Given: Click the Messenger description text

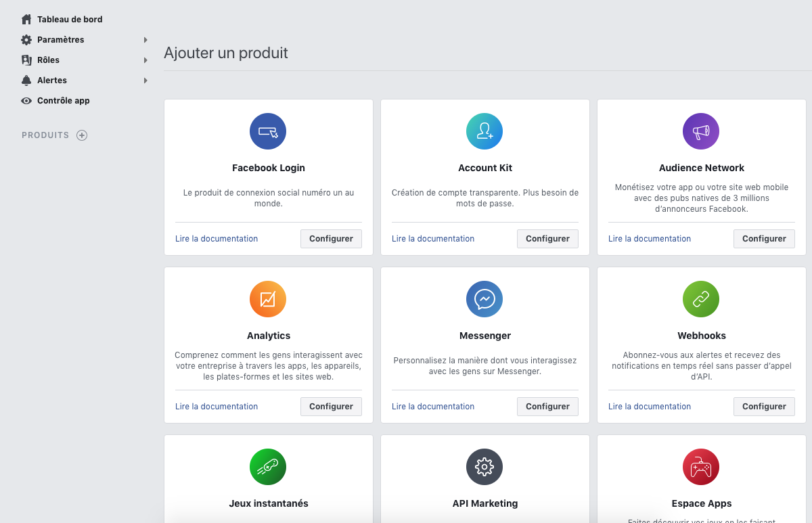Looking at the screenshot, I should pos(485,366).
